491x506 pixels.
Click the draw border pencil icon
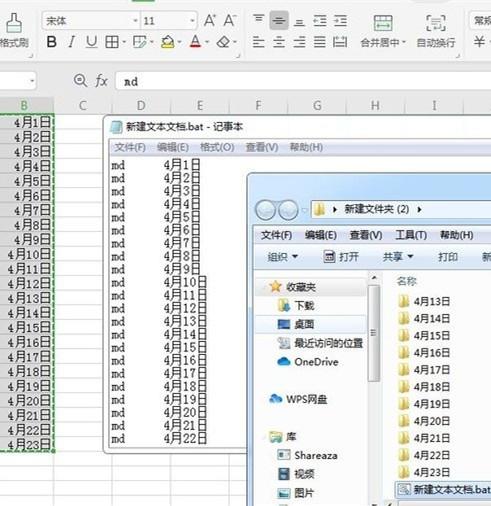(140, 42)
